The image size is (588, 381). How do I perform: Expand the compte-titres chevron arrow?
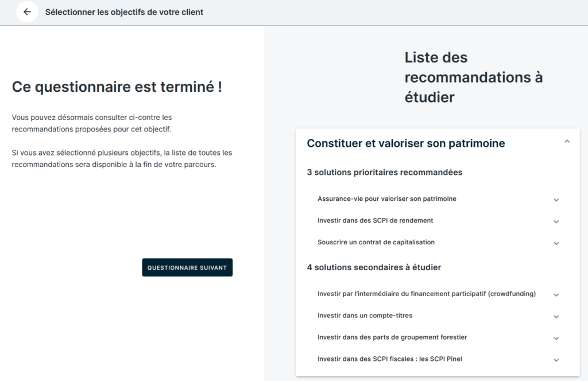(x=556, y=316)
